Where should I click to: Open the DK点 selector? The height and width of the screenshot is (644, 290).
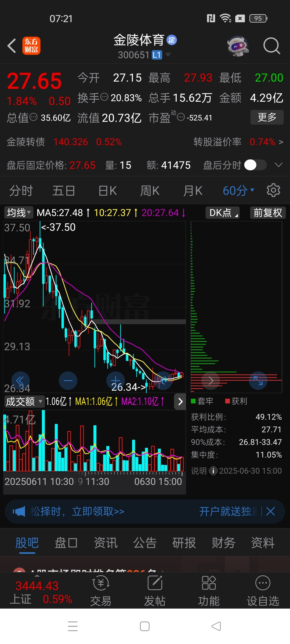click(x=223, y=213)
